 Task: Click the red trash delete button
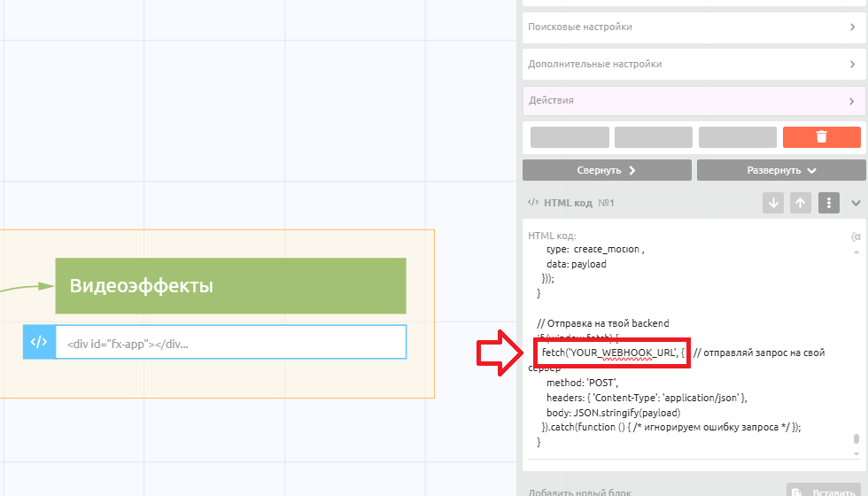coord(821,137)
